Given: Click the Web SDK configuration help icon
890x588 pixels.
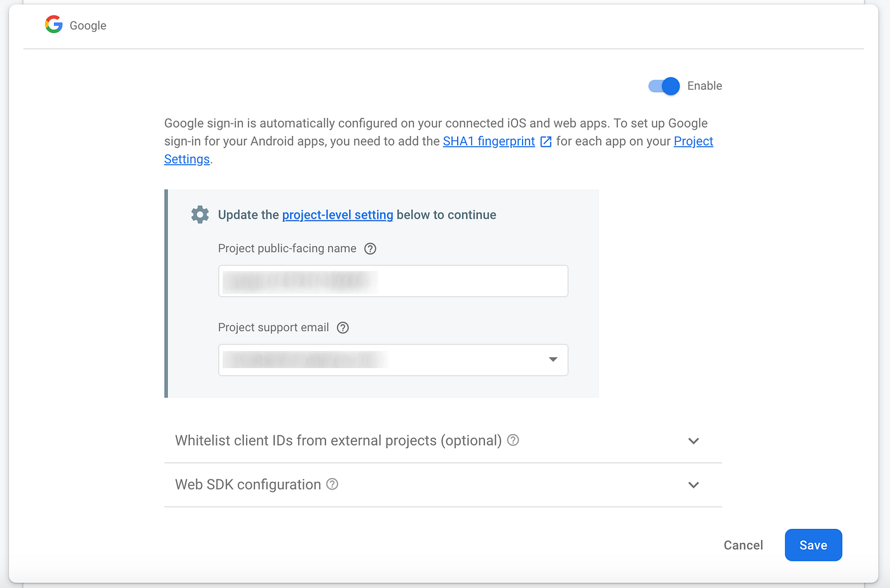Looking at the screenshot, I should click(x=332, y=484).
